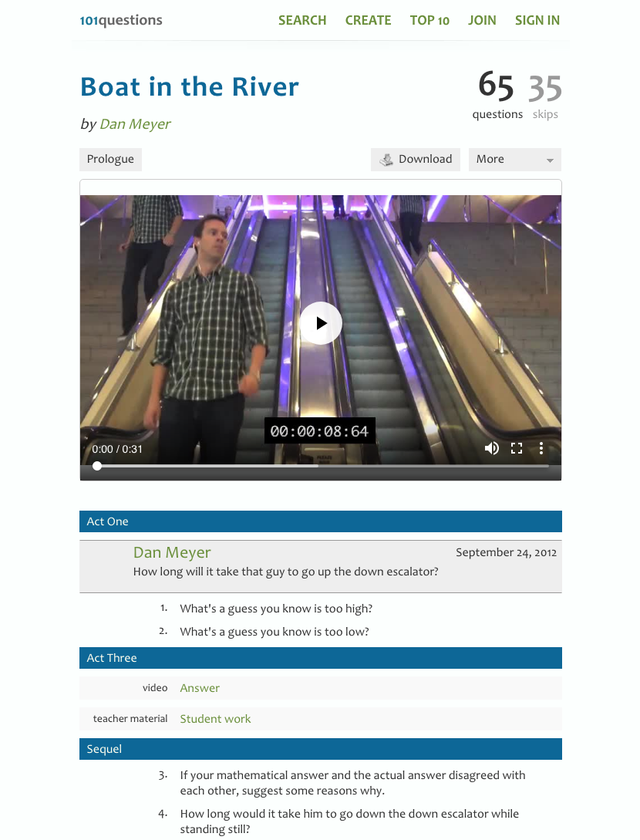Image resolution: width=640 pixels, height=840 pixels.
Task: Click the Boat in the River title
Action: [190, 87]
